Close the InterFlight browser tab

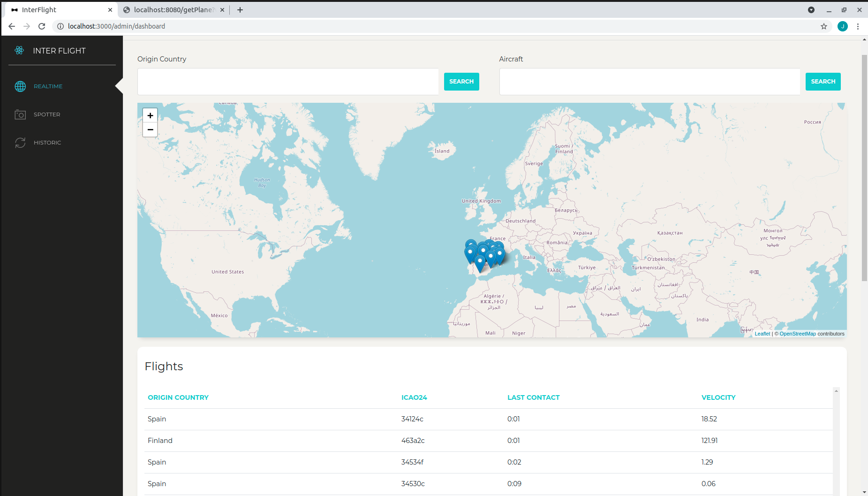[110, 10]
